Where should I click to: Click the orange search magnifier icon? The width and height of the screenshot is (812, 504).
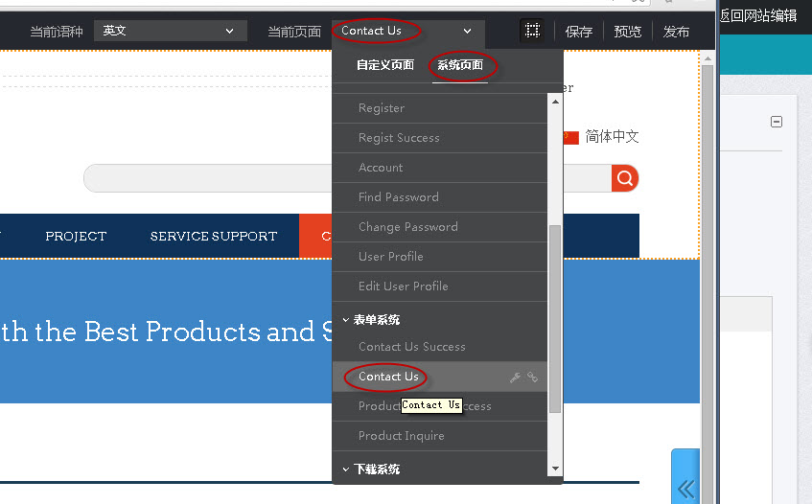625,178
